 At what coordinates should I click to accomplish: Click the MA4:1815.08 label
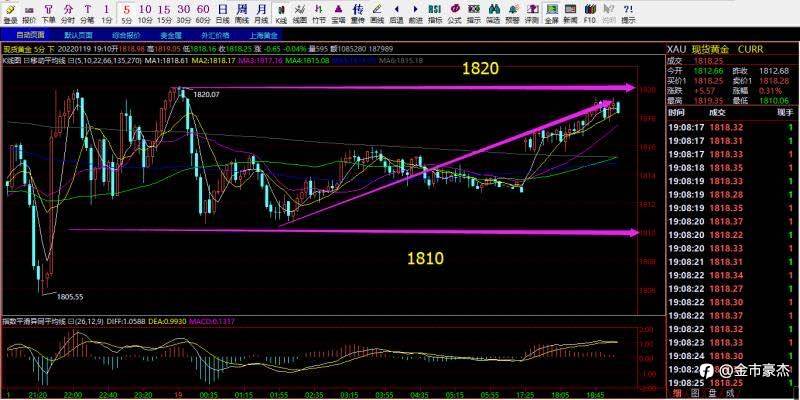pos(307,61)
